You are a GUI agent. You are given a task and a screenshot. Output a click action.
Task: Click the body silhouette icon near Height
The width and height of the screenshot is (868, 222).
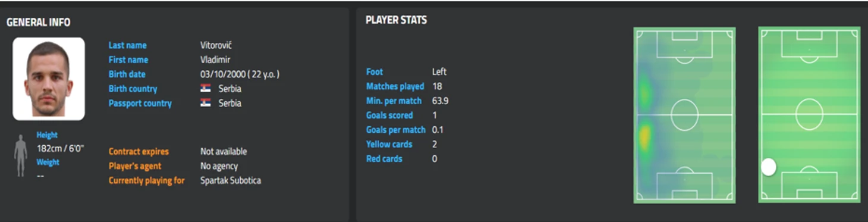21,155
